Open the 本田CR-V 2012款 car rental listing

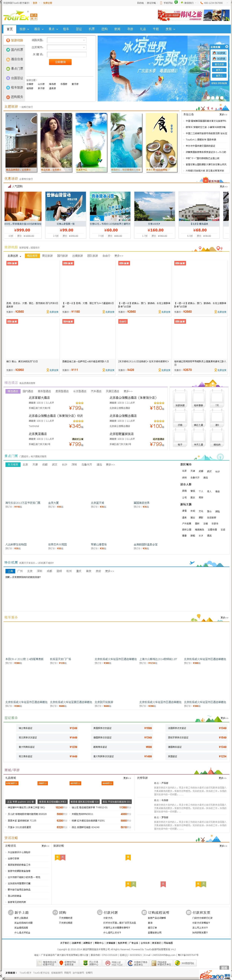[24, 659]
